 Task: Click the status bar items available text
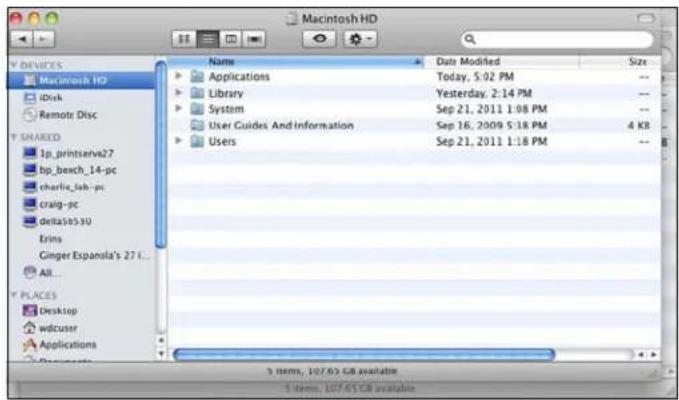click(331, 371)
